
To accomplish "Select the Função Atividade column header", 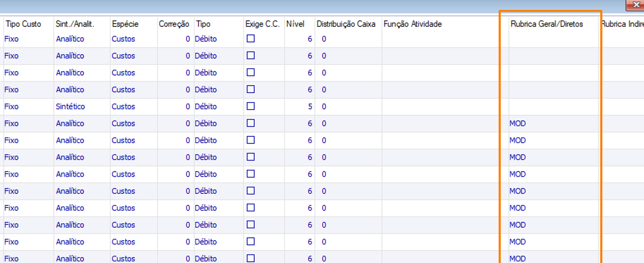I will [x=413, y=24].
